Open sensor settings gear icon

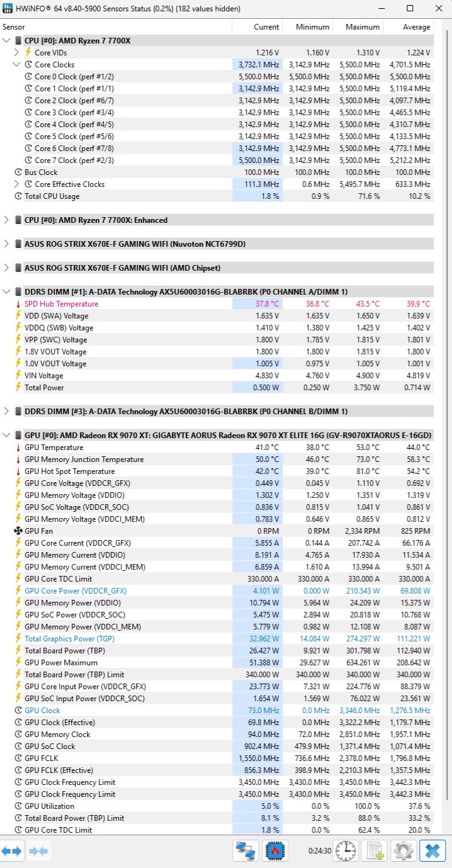pyautogui.click(x=404, y=851)
